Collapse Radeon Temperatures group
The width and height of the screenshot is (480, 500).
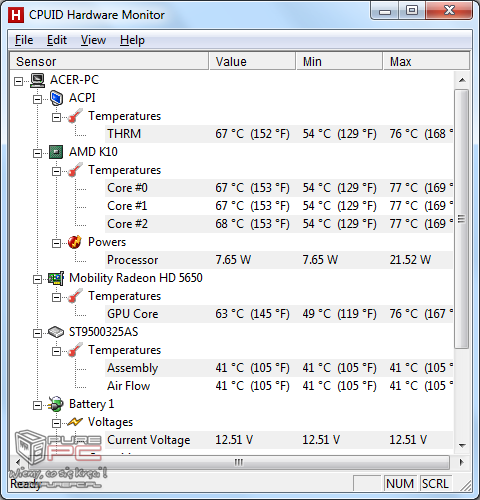[57, 297]
